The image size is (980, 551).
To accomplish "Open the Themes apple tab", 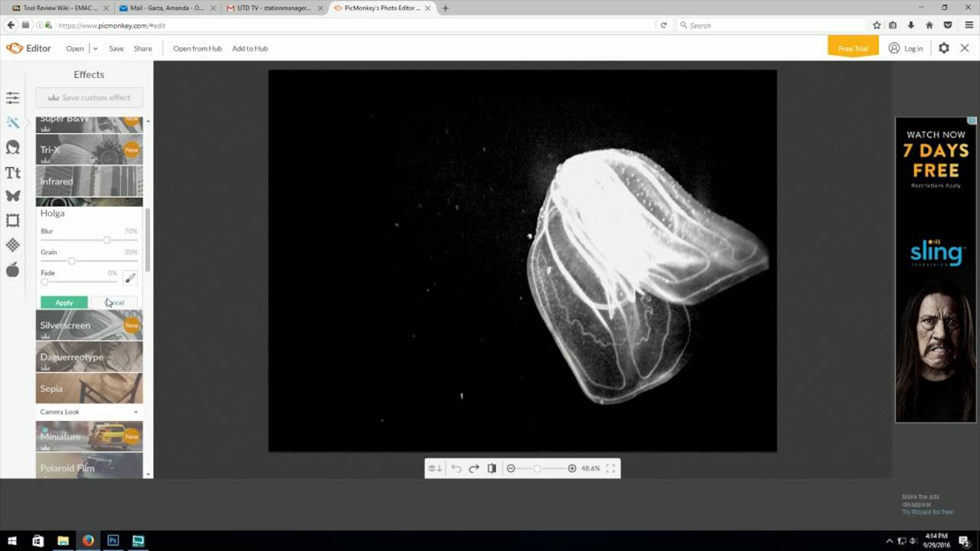I will pyautogui.click(x=13, y=269).
